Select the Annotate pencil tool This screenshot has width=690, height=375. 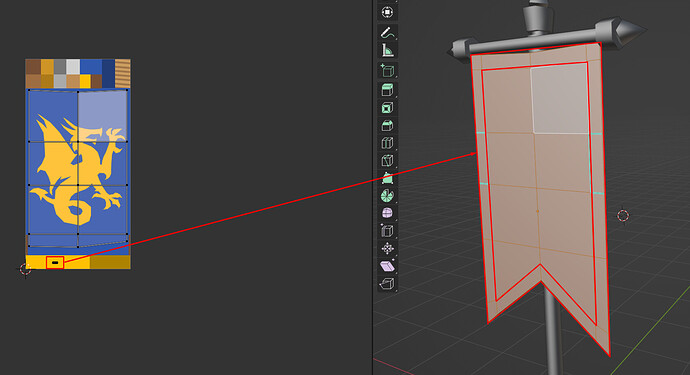point(387,33)
